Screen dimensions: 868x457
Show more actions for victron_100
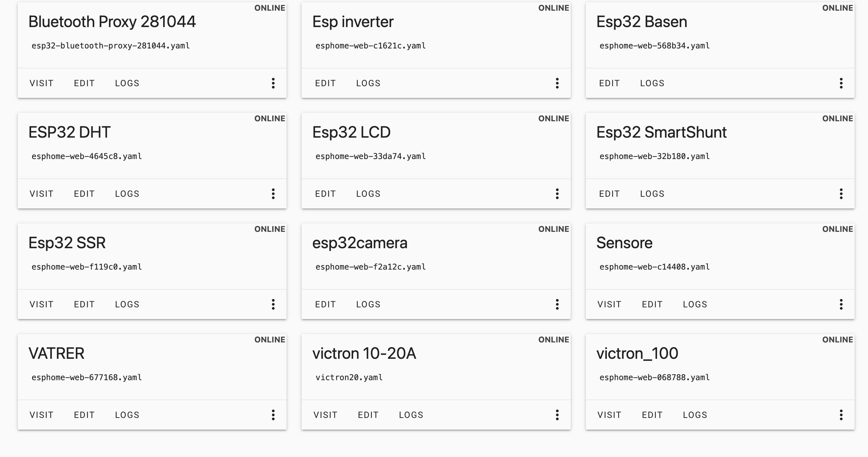pyautogui.click(x=841, y=415)
